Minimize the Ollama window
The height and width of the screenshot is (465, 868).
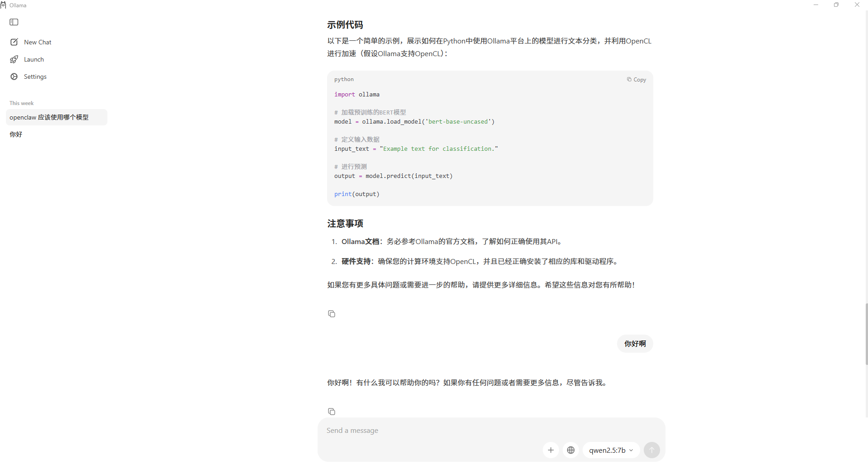coord(816,5)
